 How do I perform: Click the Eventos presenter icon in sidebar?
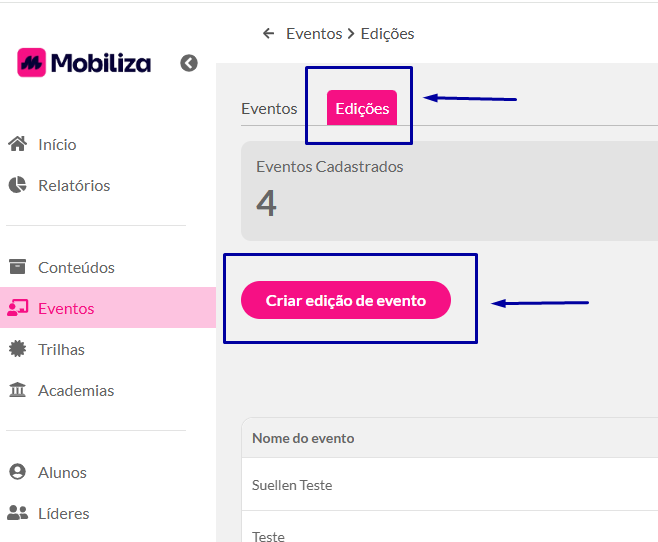(18, 308)
